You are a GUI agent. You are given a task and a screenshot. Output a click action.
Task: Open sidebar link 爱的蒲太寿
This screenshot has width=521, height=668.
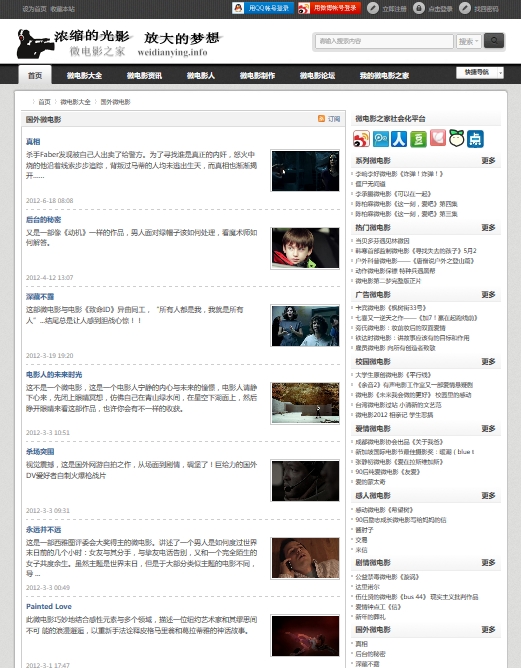click(370, 482)
